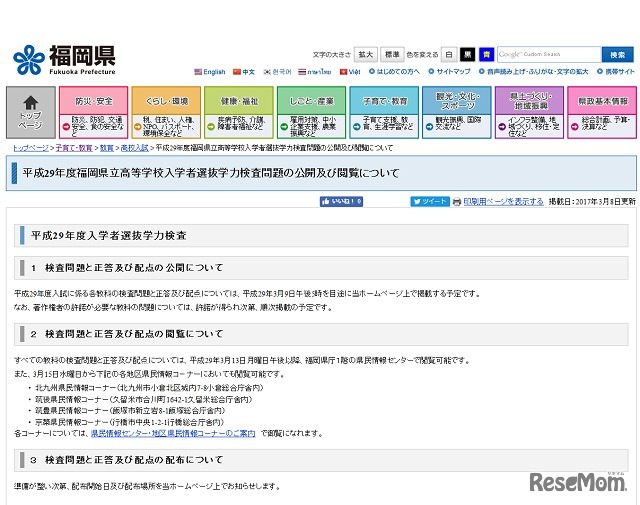Select the black 黒 color scheme swatch

click(x=468, y=54)
